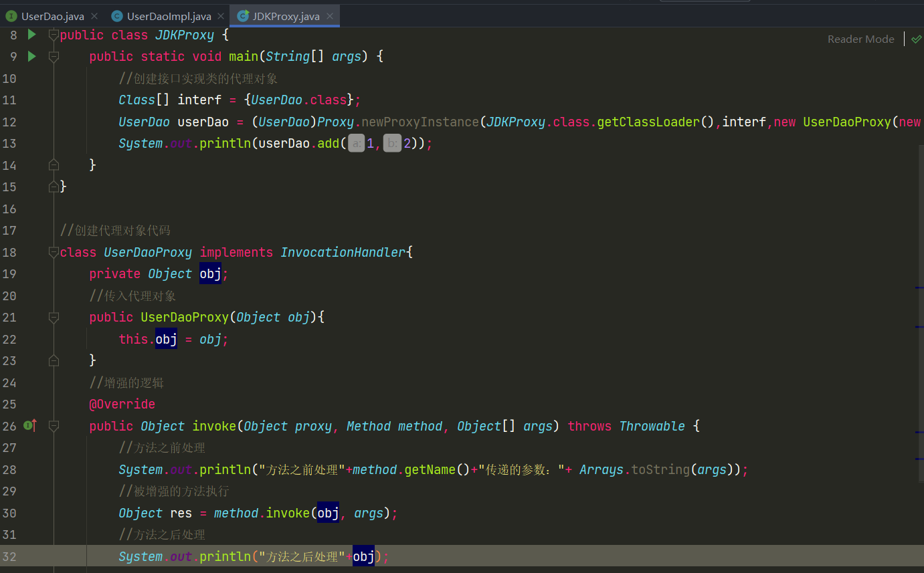The image size is (924, 573).
Task: Collapse the constructor fold on line 21
Action: 54,318
